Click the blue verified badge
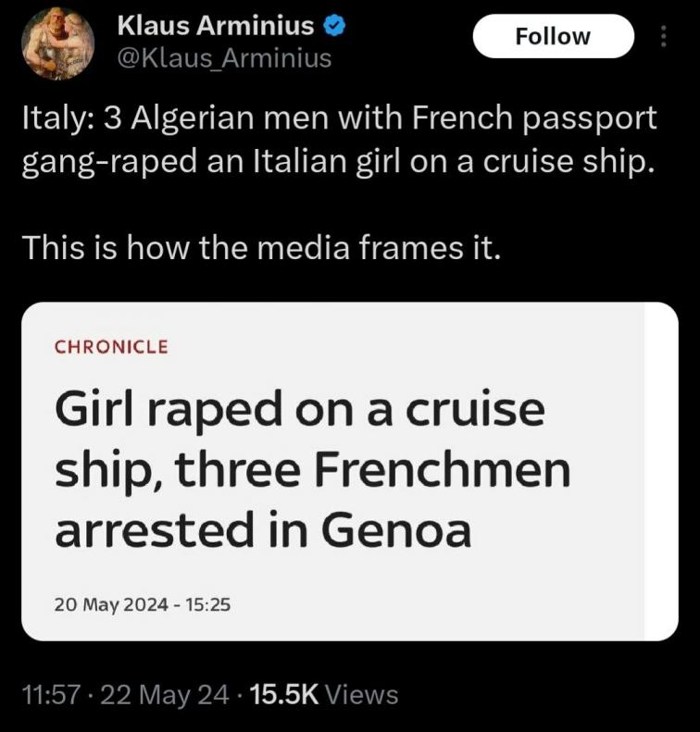This screenshot has height=732, width=700. pyautogui.click(x=334, y=26)
